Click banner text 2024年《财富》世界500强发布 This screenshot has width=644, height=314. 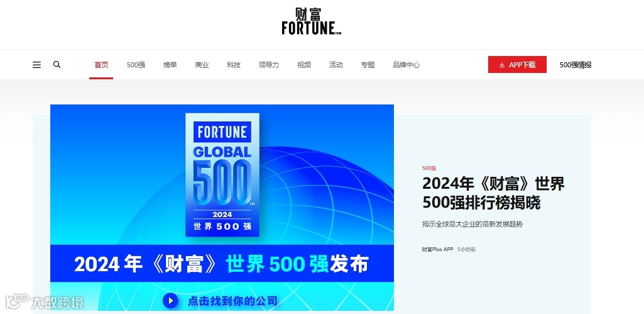point(221,264)
